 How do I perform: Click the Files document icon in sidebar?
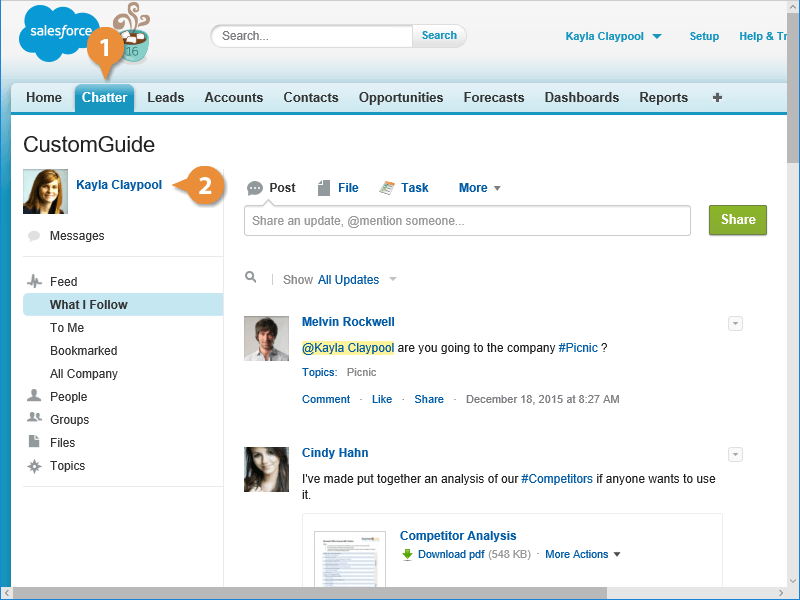[x=34, y=443]
